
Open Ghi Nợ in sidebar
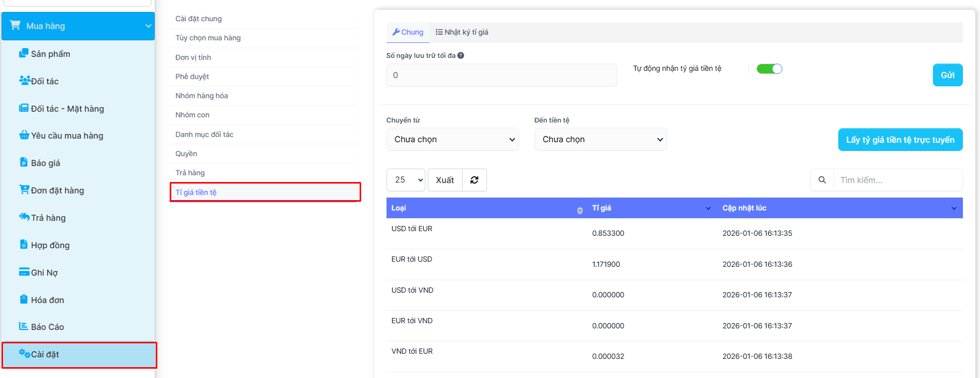pyautogui.click(x=44, y=273)
